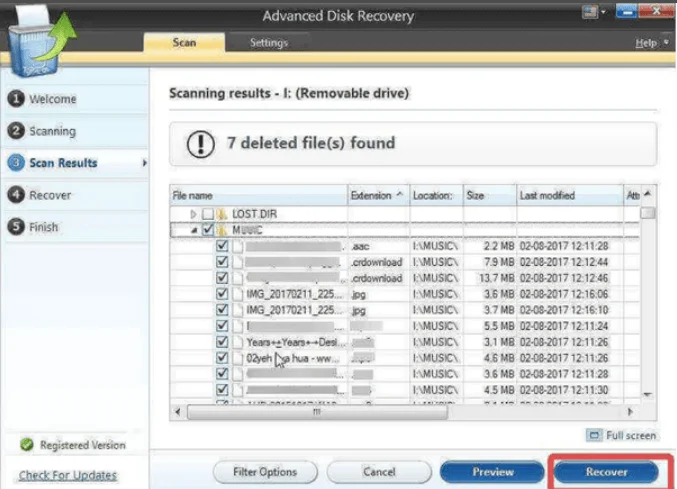Uncheck checkbox for 3.6 MB jpg file
This screenshot has height=489, width=677.
click(222, 294)
